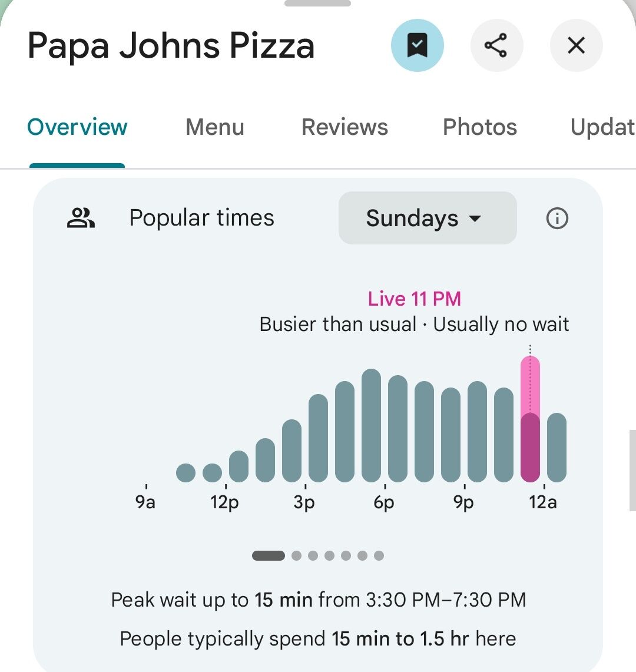Open the Sundays day dropdown

click(x=427, y=219)
